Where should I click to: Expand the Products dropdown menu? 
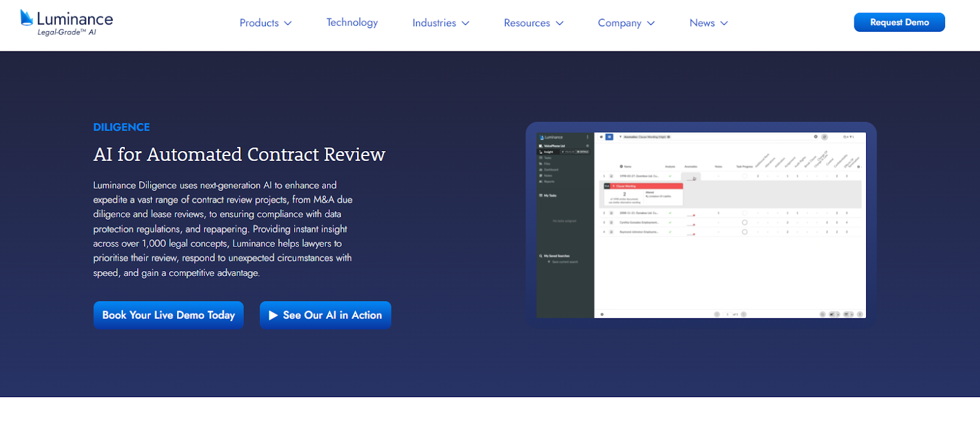click(x=265, y=23)
